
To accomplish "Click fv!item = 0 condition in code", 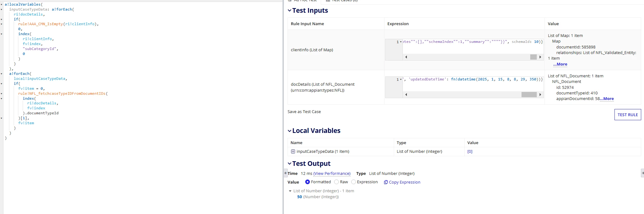I will pyautogui.click(x=30, y=89).
